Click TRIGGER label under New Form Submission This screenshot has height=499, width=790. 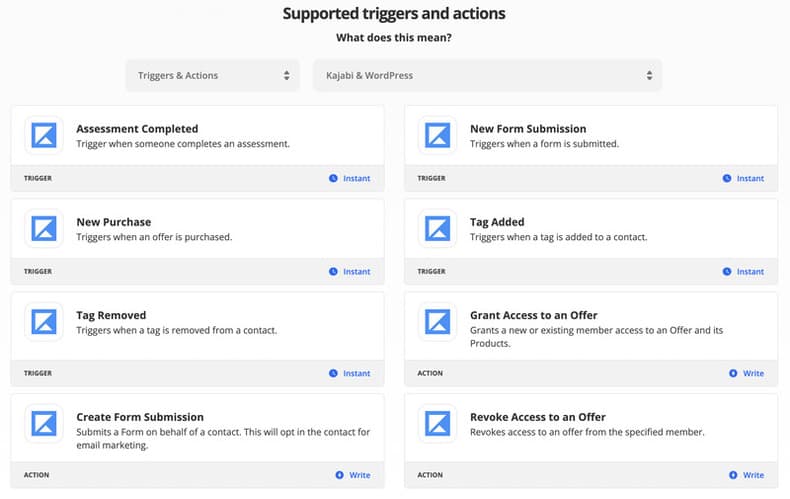(x=431, y=178)
